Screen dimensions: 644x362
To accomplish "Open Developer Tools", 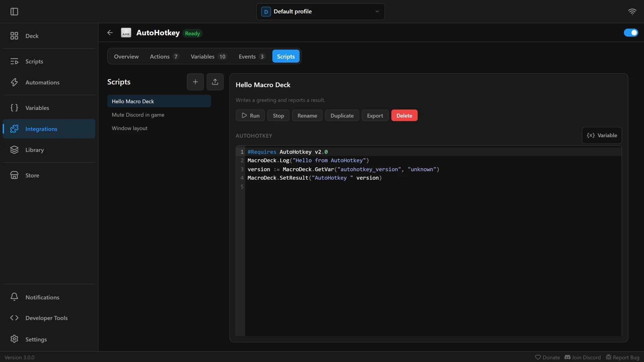I will [x=49, y=318].
